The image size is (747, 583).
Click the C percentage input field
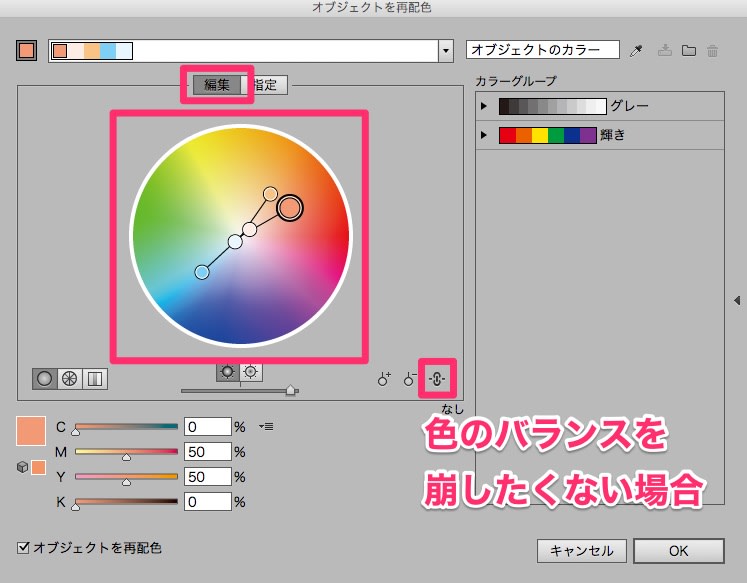click(208, 427)
